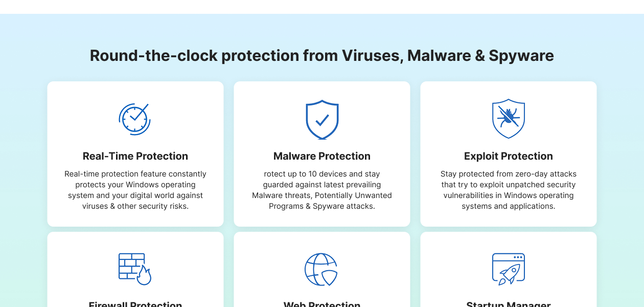Select the Malware Protection heading
644x307 pixels.
322,156
